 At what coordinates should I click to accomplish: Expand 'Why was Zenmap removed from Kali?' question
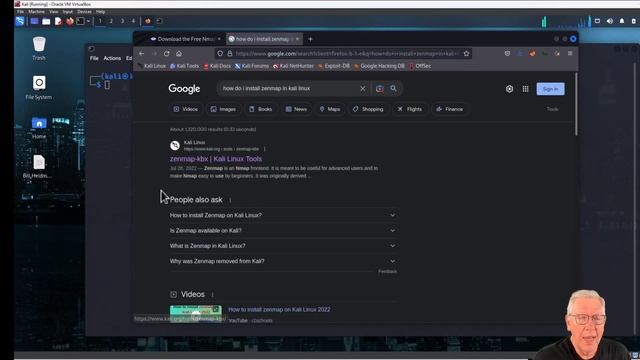(x=283, y=261)
